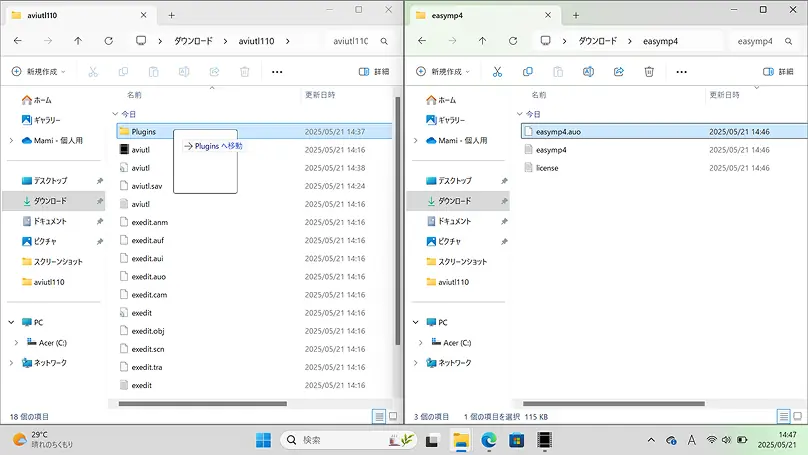
Task: Open weather widget showing 29°C
Action: pos(43,440)
